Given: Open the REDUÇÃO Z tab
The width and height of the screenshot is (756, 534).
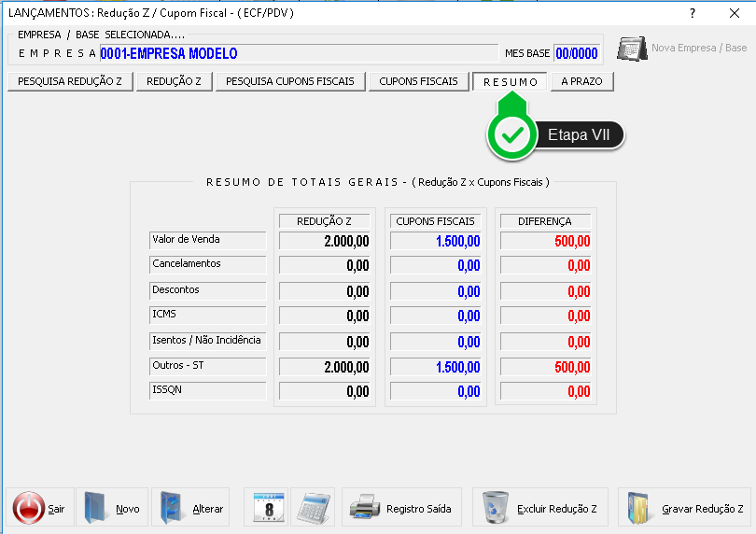Looking at the screenshot, I should point(175,82).
